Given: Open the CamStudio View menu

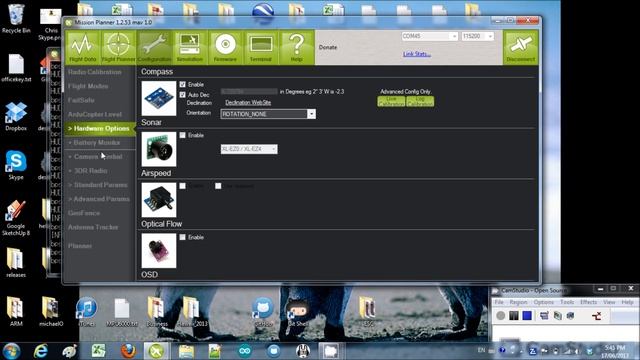Looking at the screenshot, I should coord(609,302).
